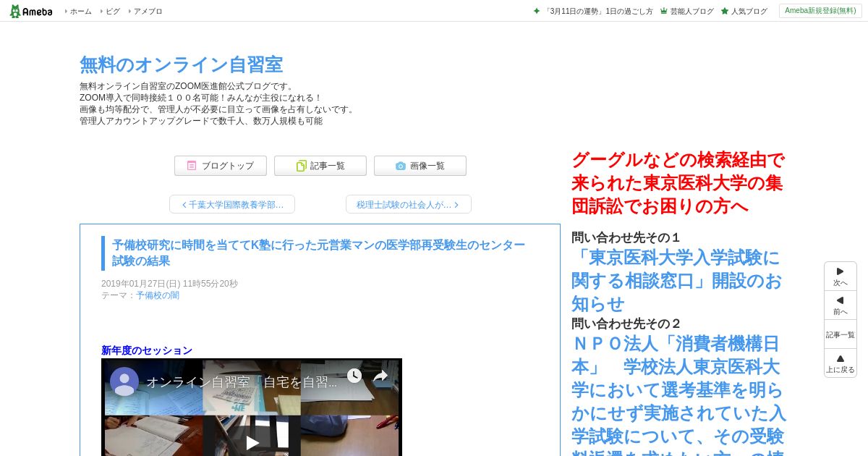This screenshot has width=868, height=456.
Task: Open video title オンライン自習室「自宅を自習...
Action: pyautogui.click(x=242, y=382)
